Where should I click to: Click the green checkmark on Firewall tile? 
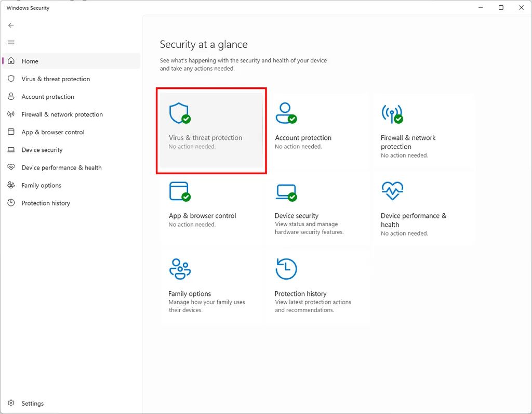399,119
